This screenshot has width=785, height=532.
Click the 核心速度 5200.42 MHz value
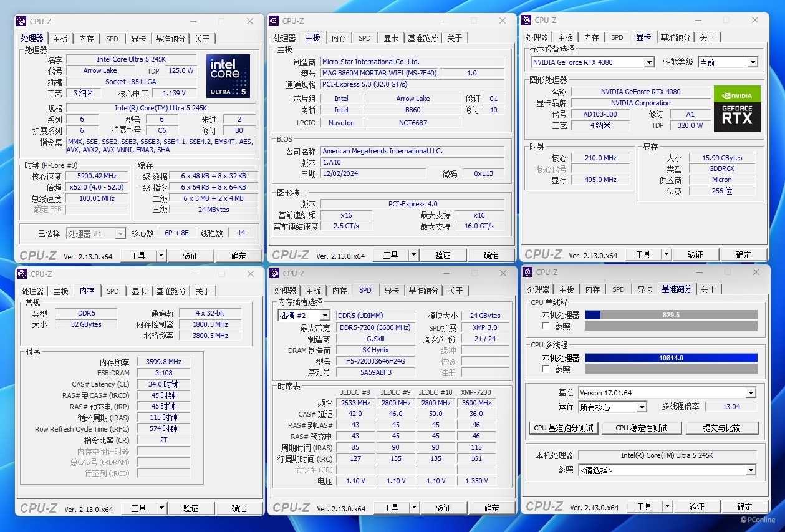tap(97, 176)
